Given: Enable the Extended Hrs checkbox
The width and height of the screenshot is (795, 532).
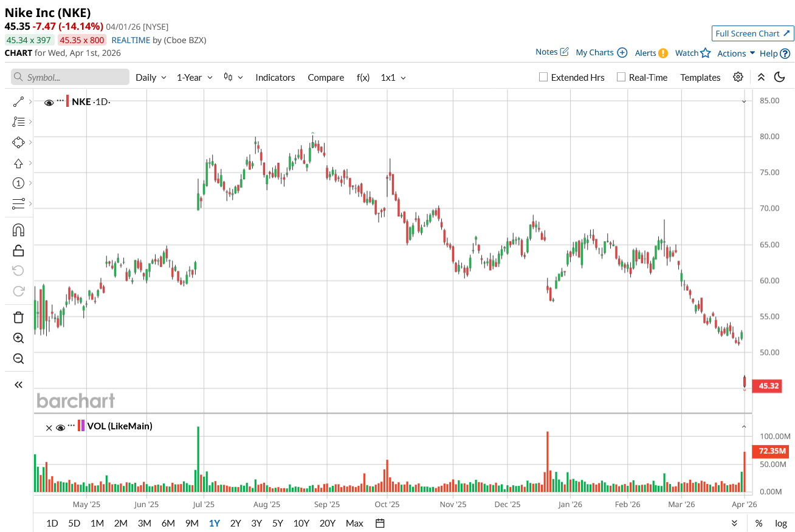Looking at the screenshot, I should click(544, 77).
